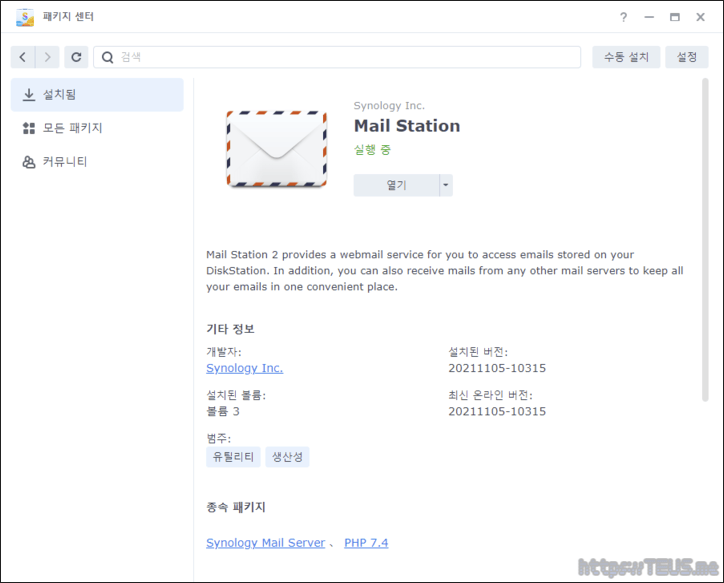Click the 실행 중 status text
Screen dimensions: 724x583
click(x=372, y=150)
